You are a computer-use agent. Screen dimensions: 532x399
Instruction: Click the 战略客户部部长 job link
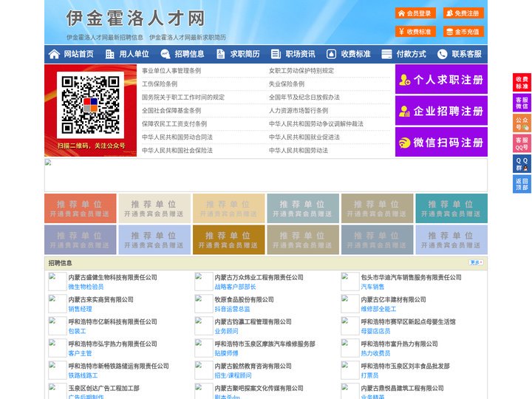235,287
